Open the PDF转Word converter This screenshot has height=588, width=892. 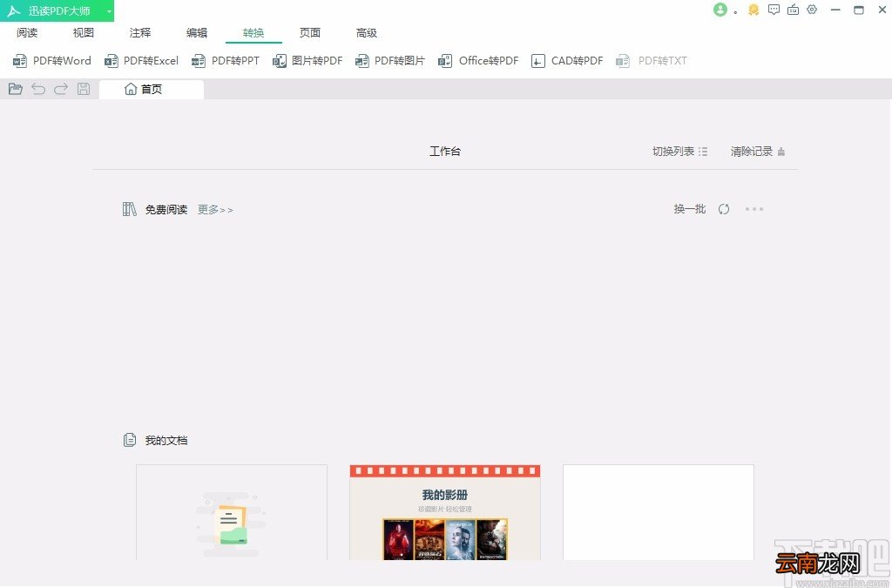tap(51, 61)
